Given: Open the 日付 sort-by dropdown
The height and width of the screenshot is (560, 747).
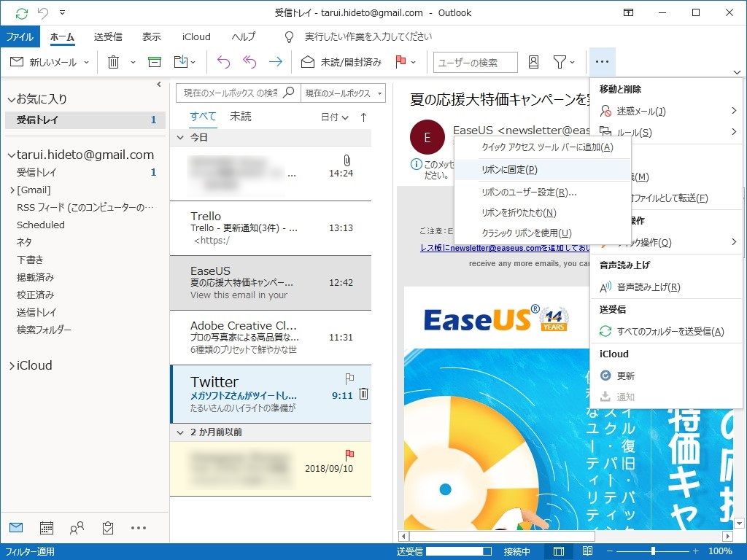Looking at the screenshot, I should pos(335,117).
